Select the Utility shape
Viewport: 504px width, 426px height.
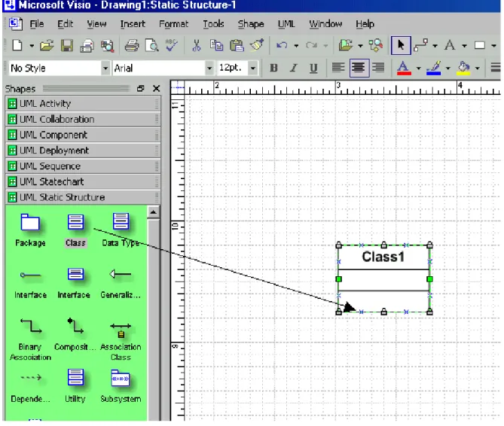tap(75, 385)
